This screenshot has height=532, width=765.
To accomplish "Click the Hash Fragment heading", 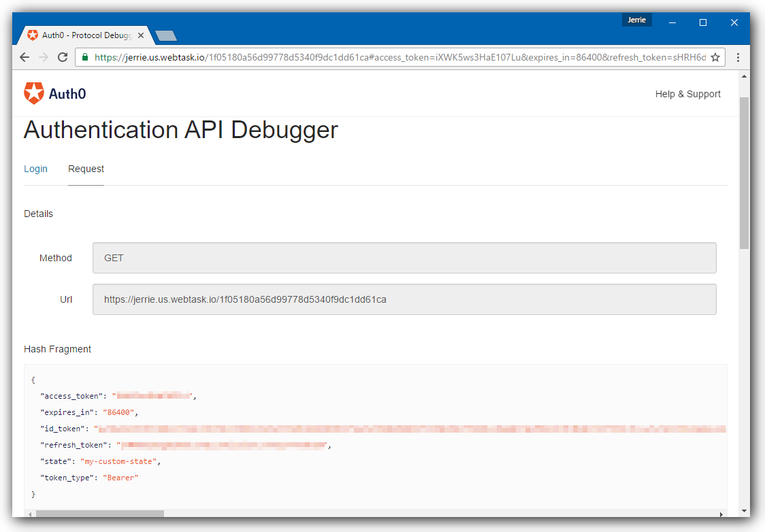I will [x=58, y=349].
